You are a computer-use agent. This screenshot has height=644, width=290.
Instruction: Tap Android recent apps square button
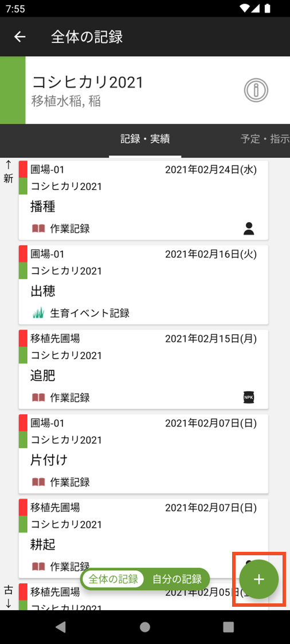228,627
